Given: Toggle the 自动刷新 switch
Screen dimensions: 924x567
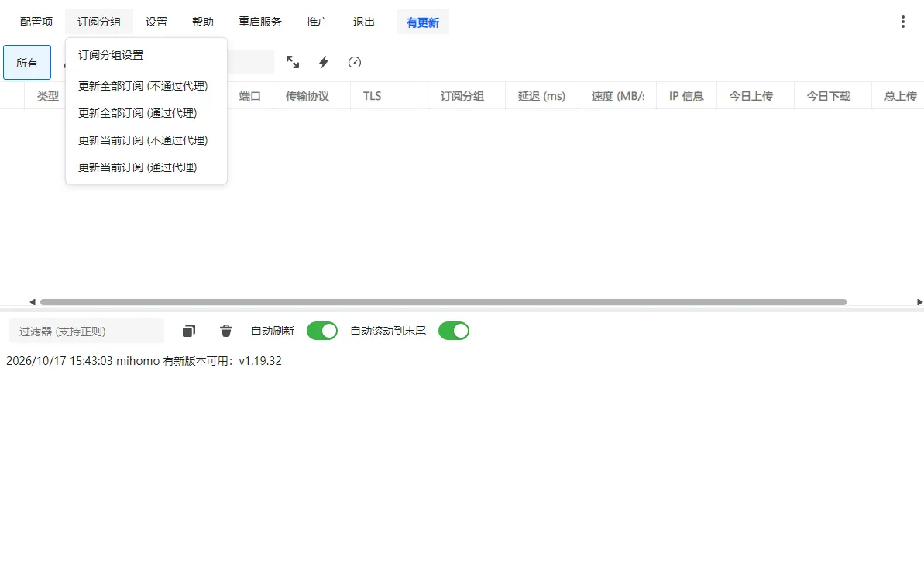Looking at the screenshot, I should point(322,331).
